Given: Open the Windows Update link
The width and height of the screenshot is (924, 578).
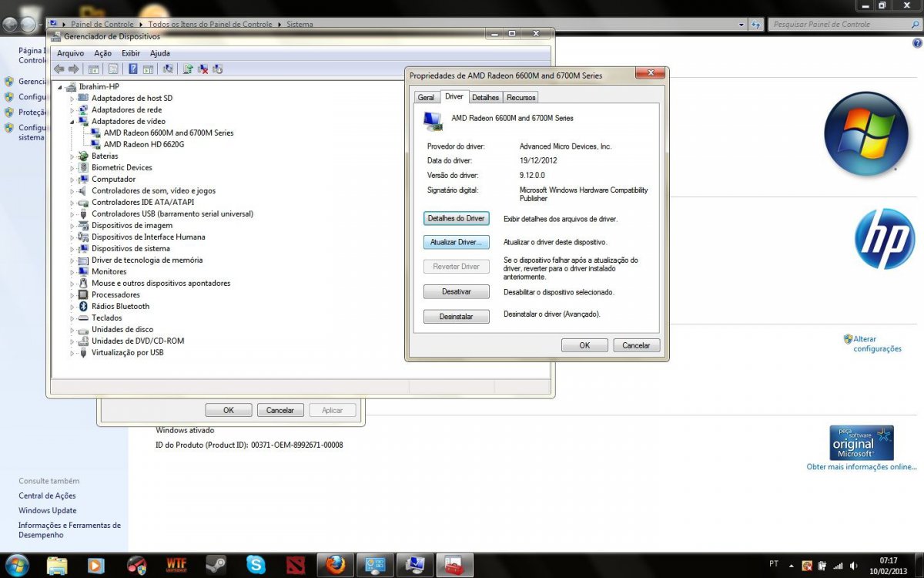Looking at the screenshot, I should 48,510.
